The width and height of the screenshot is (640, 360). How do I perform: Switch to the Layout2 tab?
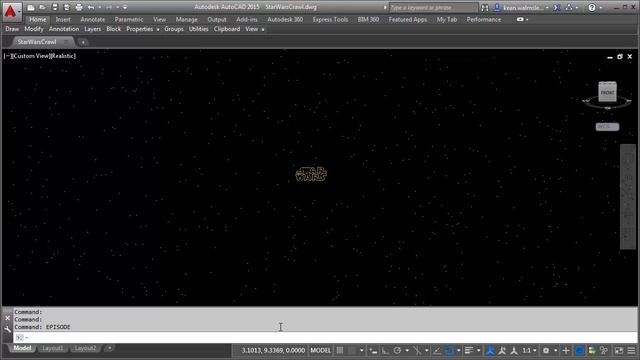coord(85,348)
